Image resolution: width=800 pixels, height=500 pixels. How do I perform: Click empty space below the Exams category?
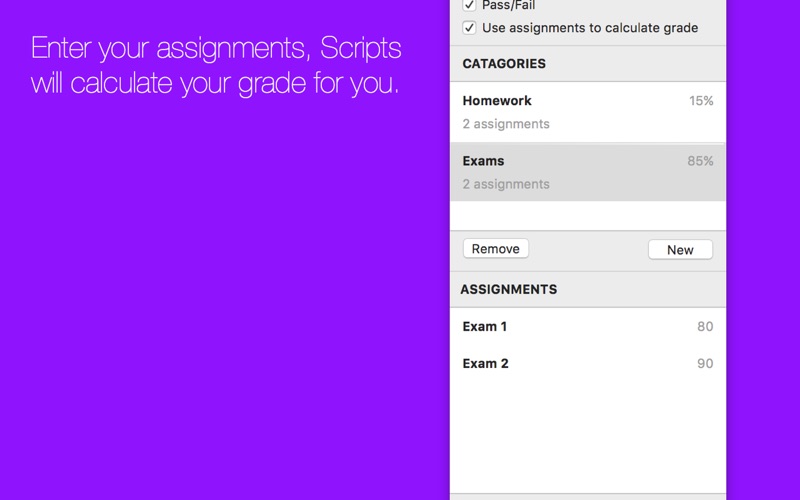pos(587,215)
